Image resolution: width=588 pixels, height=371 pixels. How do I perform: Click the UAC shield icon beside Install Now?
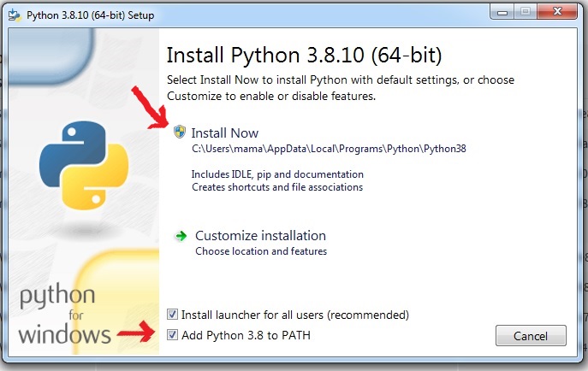tap(180, 132)
